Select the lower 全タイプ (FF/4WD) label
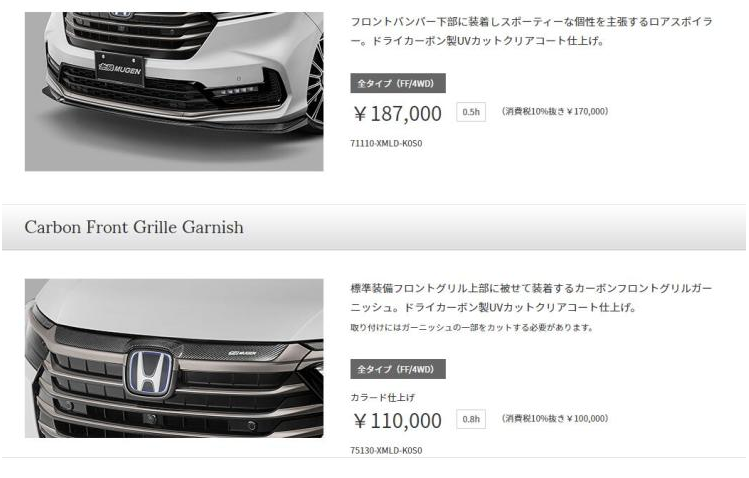Viewport: 749px width, 478px height. point(398,369)
